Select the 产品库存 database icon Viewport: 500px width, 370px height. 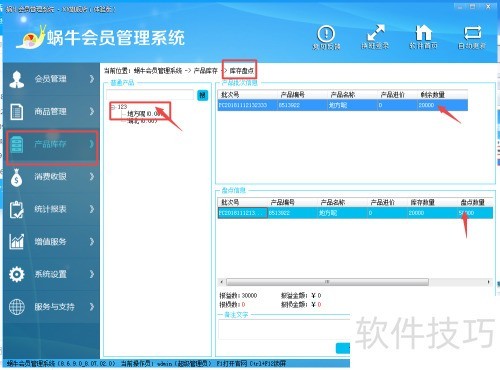(x=17, y=144)
